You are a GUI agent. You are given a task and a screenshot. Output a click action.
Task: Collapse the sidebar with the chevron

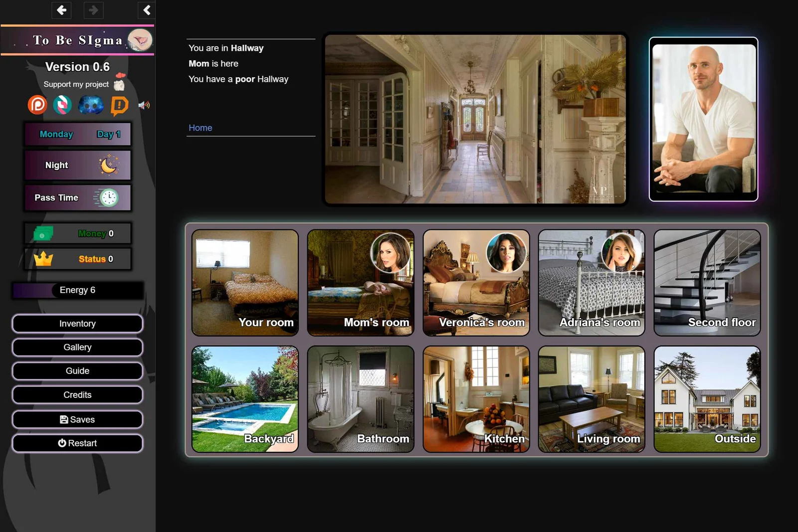tap(147, 10)
